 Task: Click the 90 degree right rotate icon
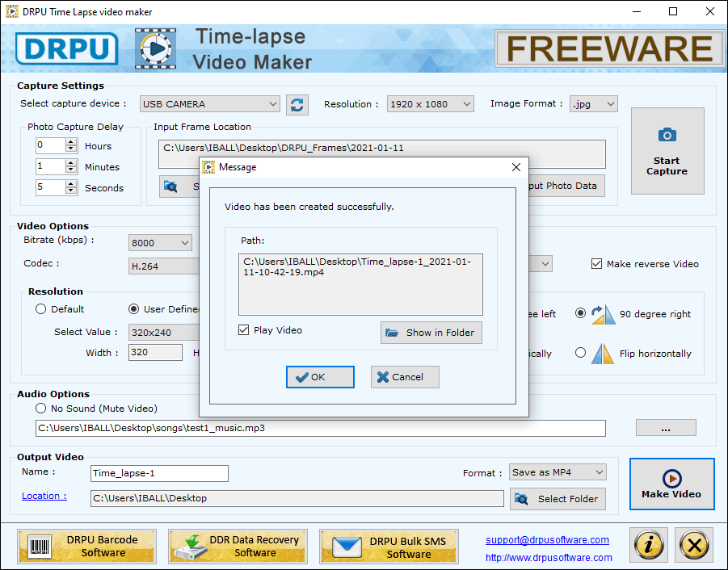pyautogui.click(x=603, y=314)
